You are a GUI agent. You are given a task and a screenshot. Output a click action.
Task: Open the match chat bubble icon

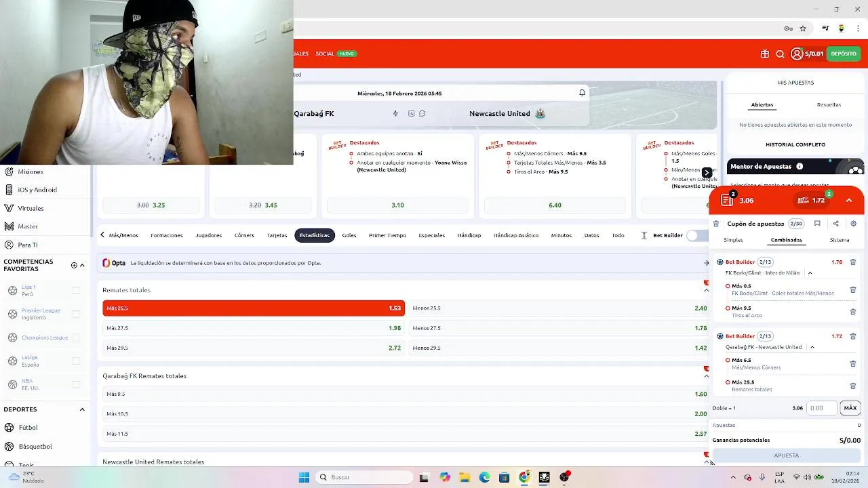point(422,114)
